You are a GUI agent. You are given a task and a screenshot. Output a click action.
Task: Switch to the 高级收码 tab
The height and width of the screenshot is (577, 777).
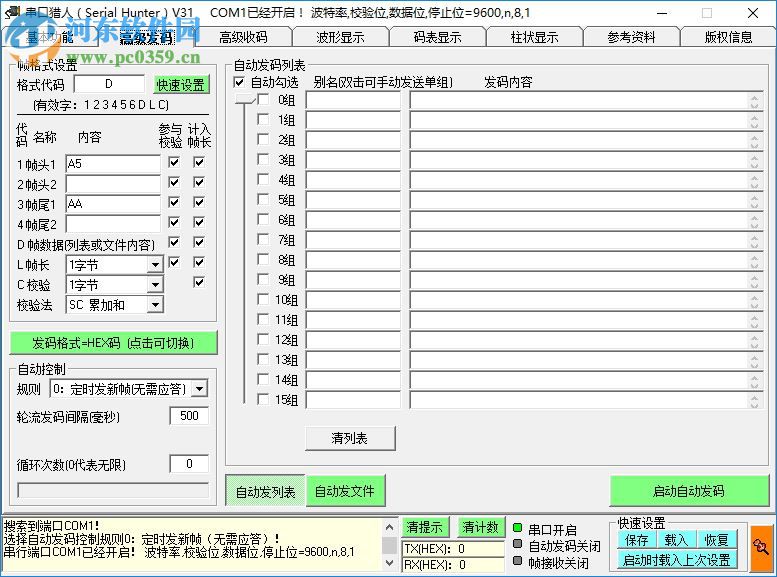pyautogui.click(x=243, y=37)
